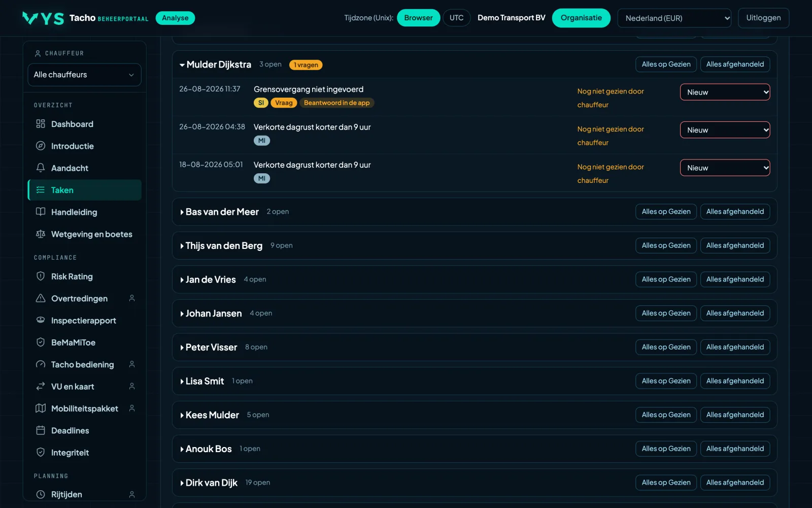Click the Handleiding book icon
812x508 pixels.
click(41, 212)
